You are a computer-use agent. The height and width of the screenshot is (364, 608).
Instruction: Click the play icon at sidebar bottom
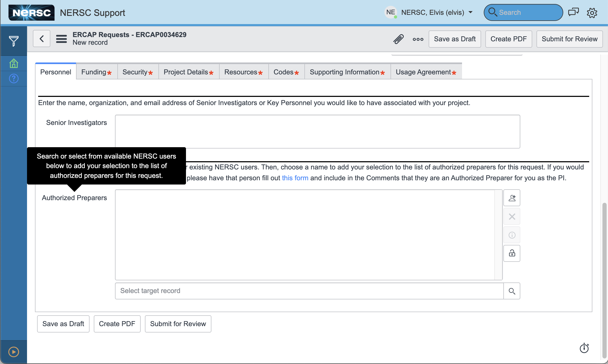tap(14, 352)
